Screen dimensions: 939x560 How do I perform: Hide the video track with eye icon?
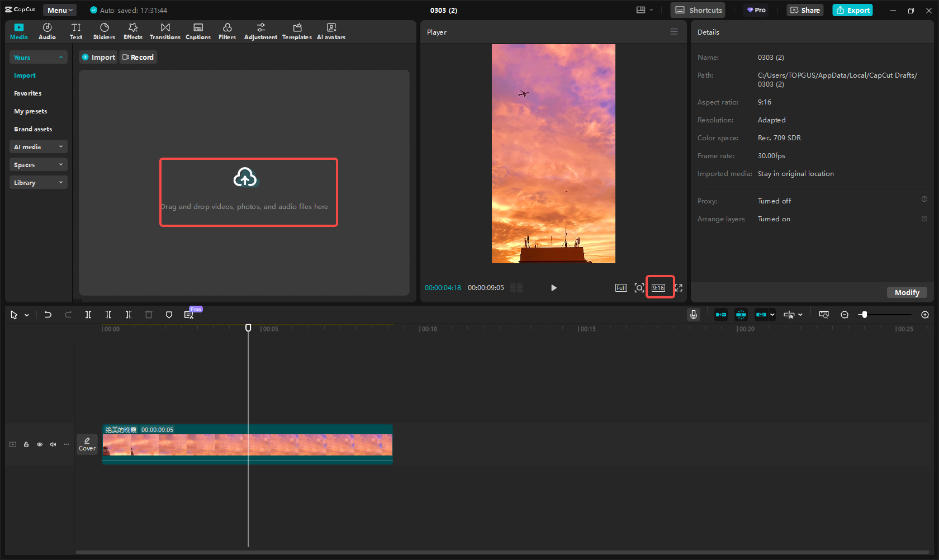click(x=40, y=444)
